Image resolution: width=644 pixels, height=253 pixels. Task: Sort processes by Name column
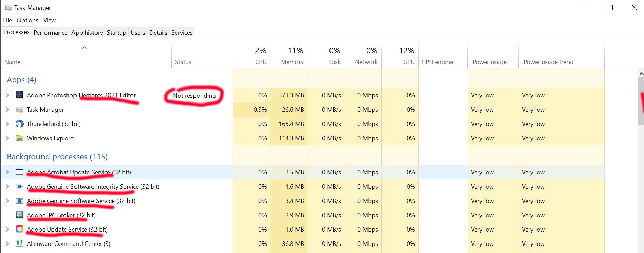click(86, 57)
